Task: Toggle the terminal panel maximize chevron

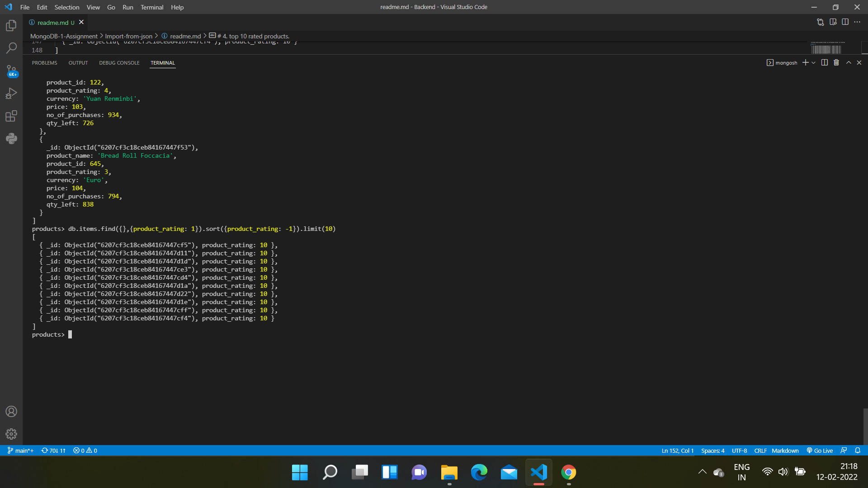Action: coord(848,62)
